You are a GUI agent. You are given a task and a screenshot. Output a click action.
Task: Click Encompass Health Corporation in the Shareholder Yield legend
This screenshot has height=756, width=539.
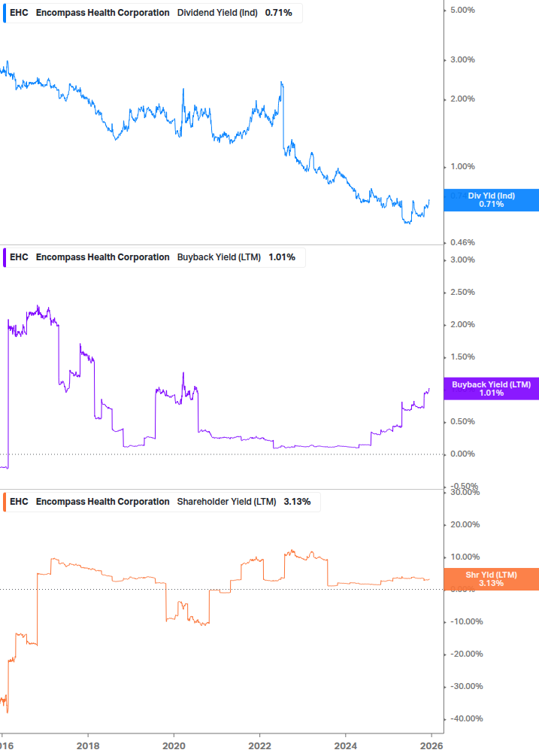pyautogui.click(x=102, y=502)
